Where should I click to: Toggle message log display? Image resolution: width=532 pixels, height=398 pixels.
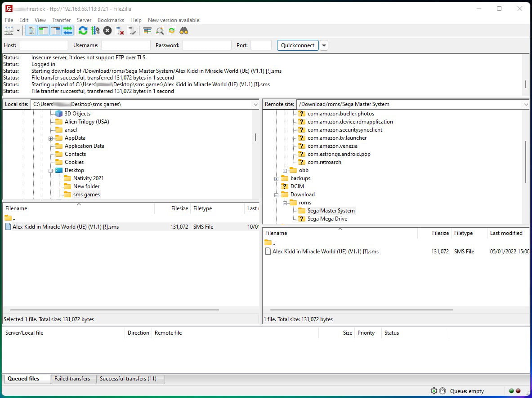pos(31,31)
